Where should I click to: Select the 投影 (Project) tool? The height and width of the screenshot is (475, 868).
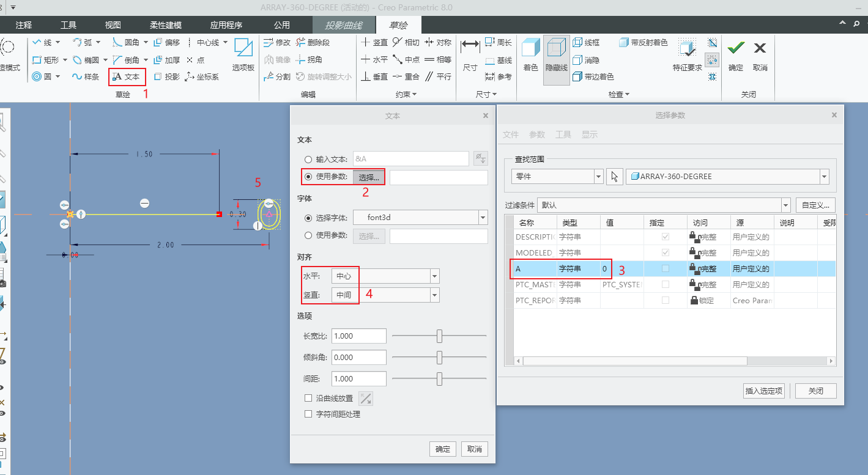[x=166, y=77]
